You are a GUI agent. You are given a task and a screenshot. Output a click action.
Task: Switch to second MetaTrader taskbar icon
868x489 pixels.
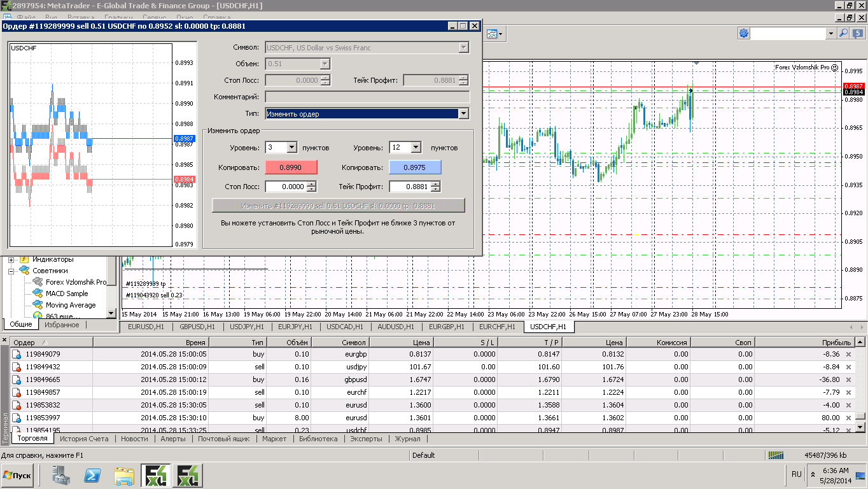(188, 476)
